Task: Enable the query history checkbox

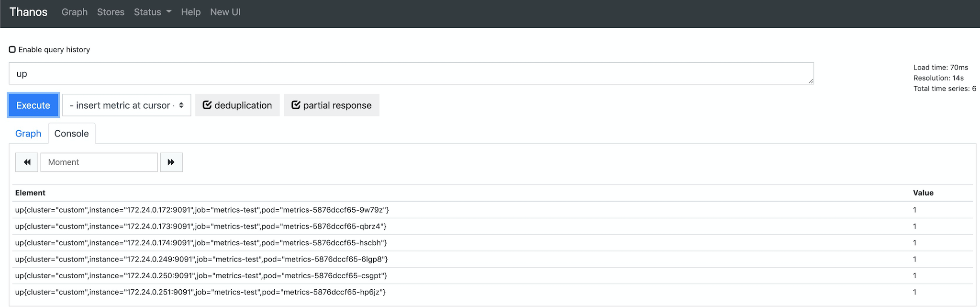Action: [12, 49]
